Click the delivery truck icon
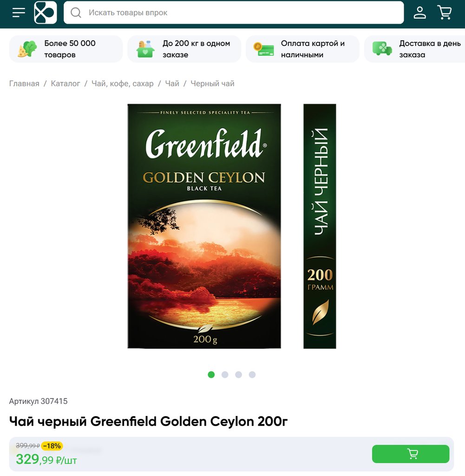 point(382,49)
